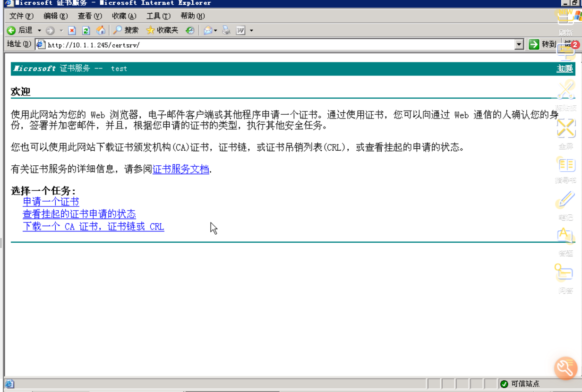Click the orange wrench tool button
The image size is (582, 392).
click(x=565, y=368)
